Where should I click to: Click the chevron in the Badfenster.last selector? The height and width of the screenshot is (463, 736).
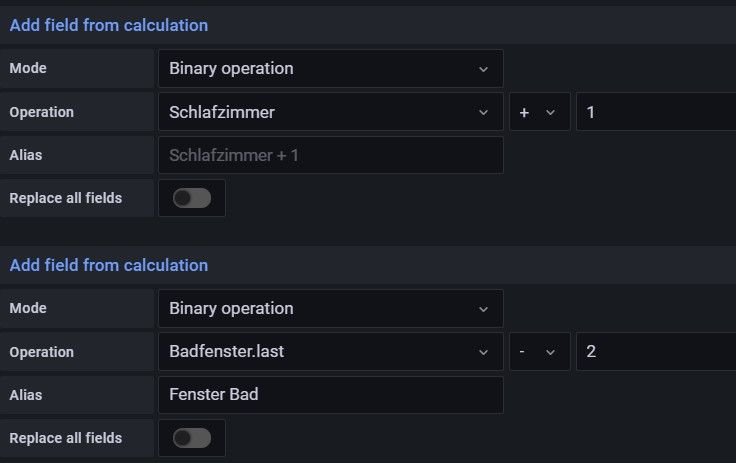pos(484,352)
